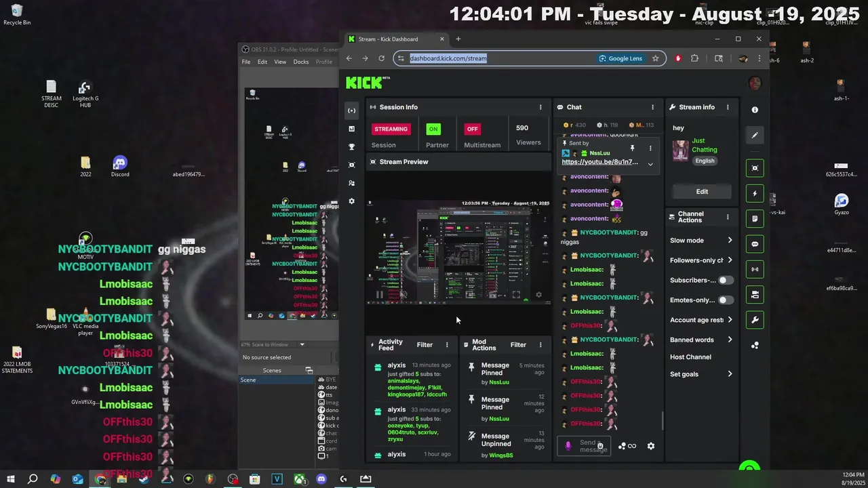
Task: Click the Edit button in Stream info
Action: [x=702, y=192]
